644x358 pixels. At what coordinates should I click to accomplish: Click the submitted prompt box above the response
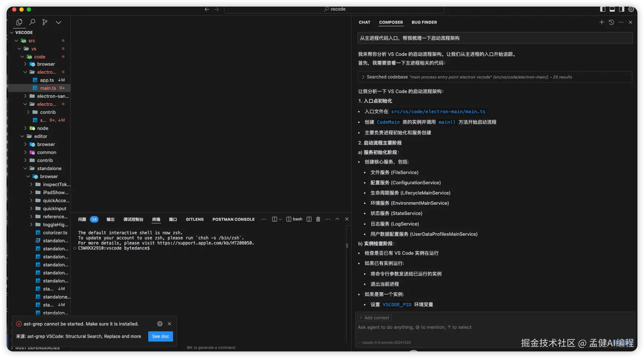(x=495, y=38)
